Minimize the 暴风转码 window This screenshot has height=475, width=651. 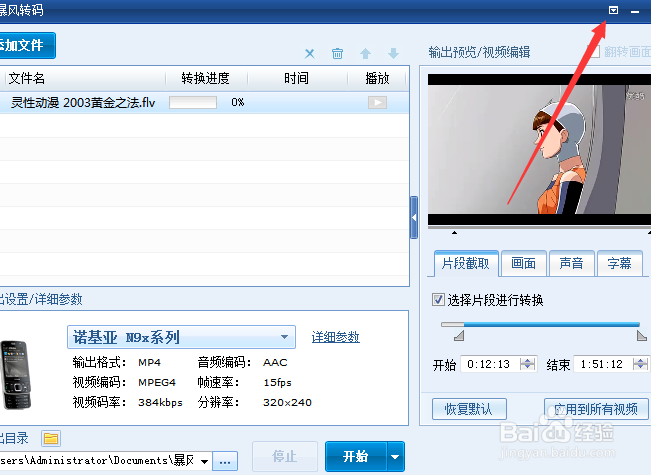pyautogui.click(x=635, y=11)
